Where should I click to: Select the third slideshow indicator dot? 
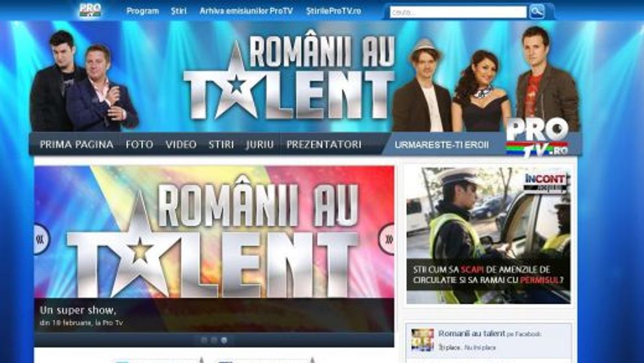224,340
